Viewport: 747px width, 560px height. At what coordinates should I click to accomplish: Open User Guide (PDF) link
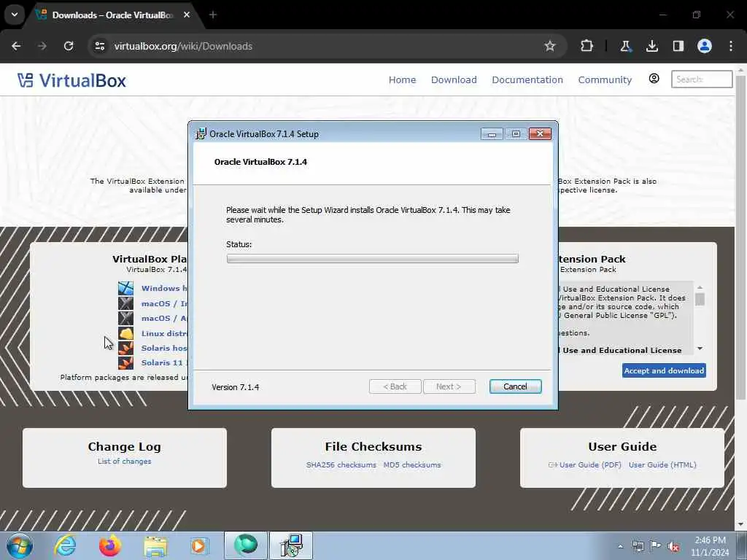589,464
